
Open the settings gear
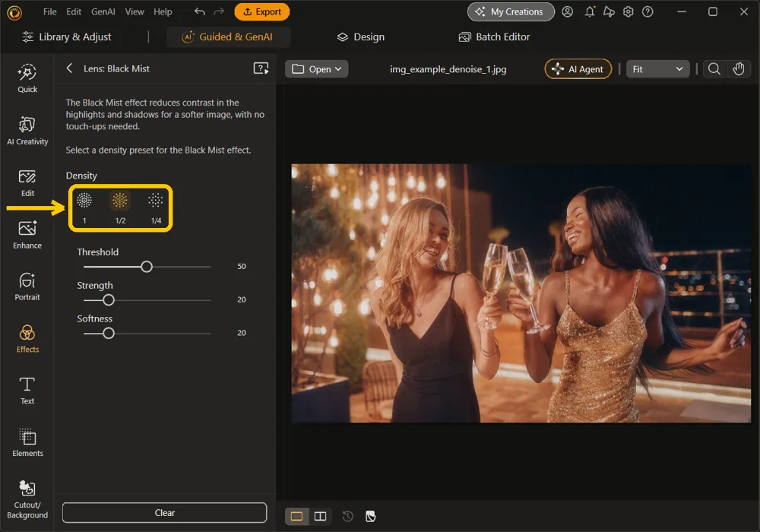point(629,11)
